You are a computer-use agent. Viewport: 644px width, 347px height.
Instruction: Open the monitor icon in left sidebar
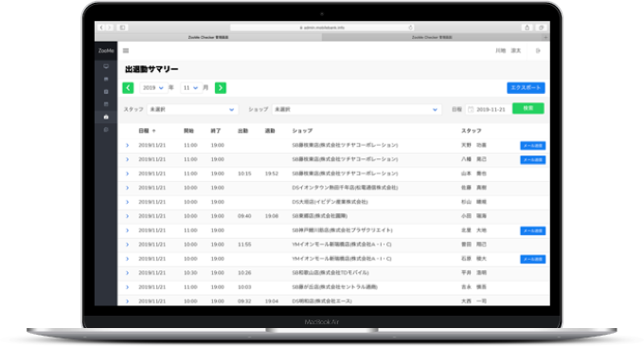pos(106,66)
